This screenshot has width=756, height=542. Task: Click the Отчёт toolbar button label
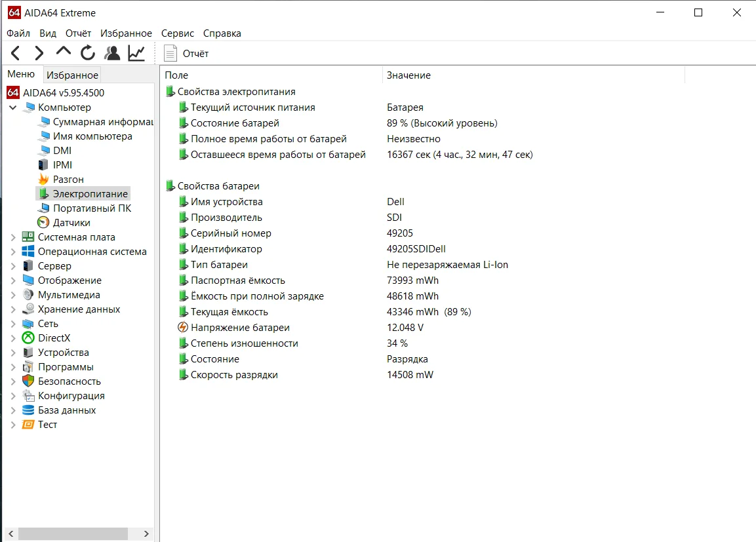[x=195, y=54]
